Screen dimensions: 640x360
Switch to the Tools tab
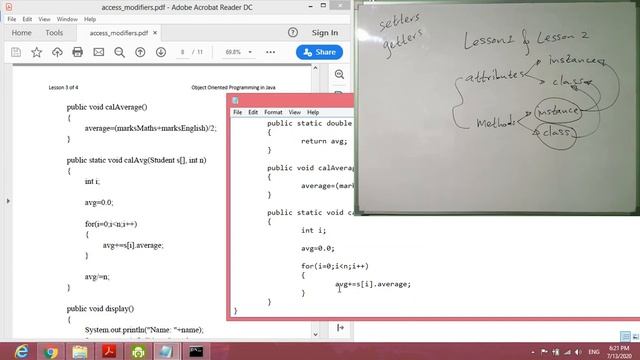point(54,33)
